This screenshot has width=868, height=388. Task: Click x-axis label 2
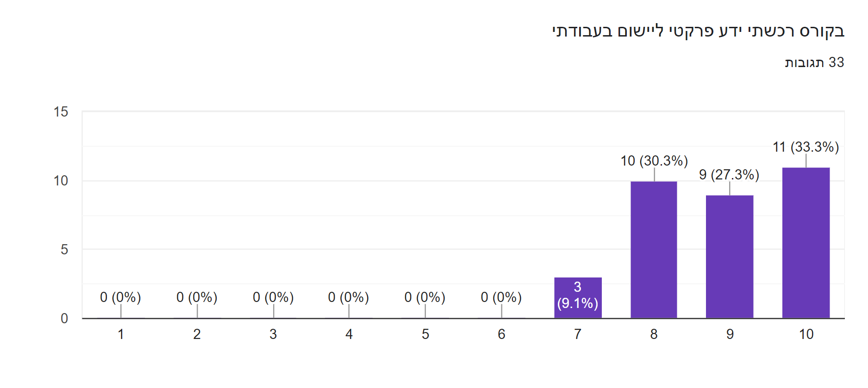(x=197, y=334)
